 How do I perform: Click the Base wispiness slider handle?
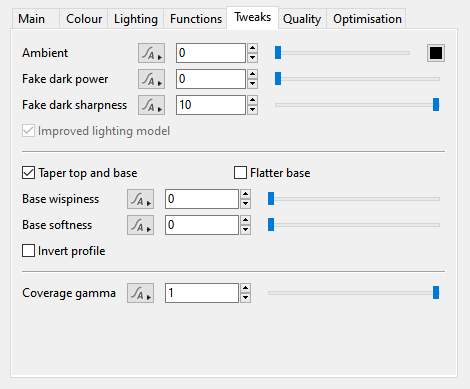click(x=271, y=199)
